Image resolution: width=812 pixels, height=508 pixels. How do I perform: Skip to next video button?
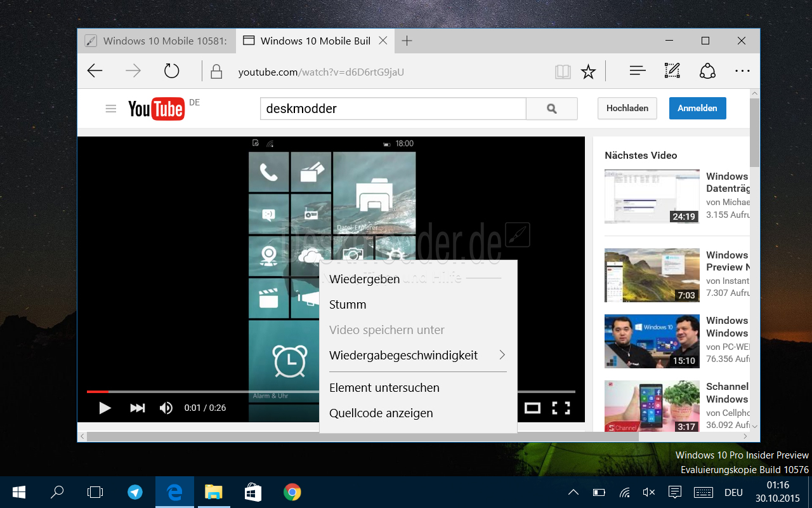click(137, 408)
